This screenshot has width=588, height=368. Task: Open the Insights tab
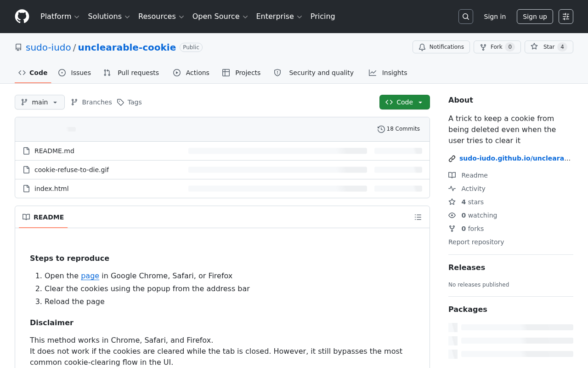coord(388,73)
